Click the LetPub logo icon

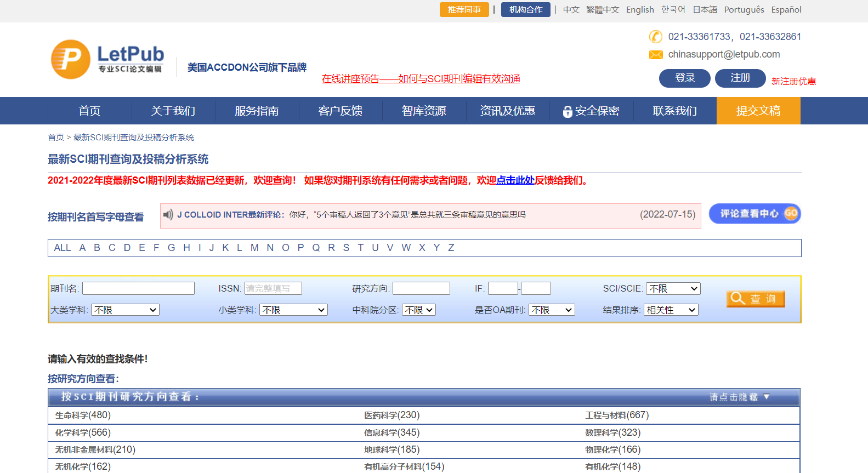71,59
